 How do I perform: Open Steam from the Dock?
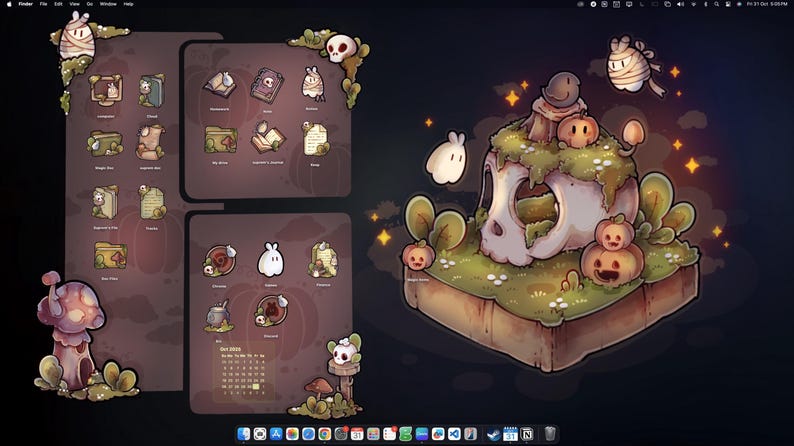point(494,434)
